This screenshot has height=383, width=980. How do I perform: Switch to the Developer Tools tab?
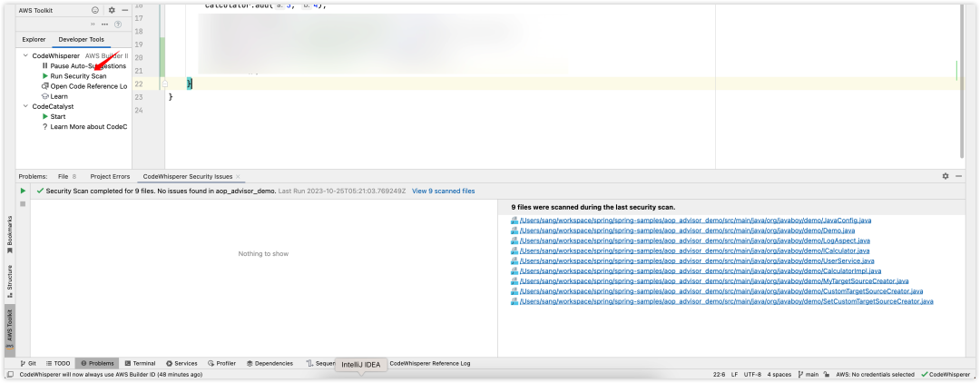[82, 39]
